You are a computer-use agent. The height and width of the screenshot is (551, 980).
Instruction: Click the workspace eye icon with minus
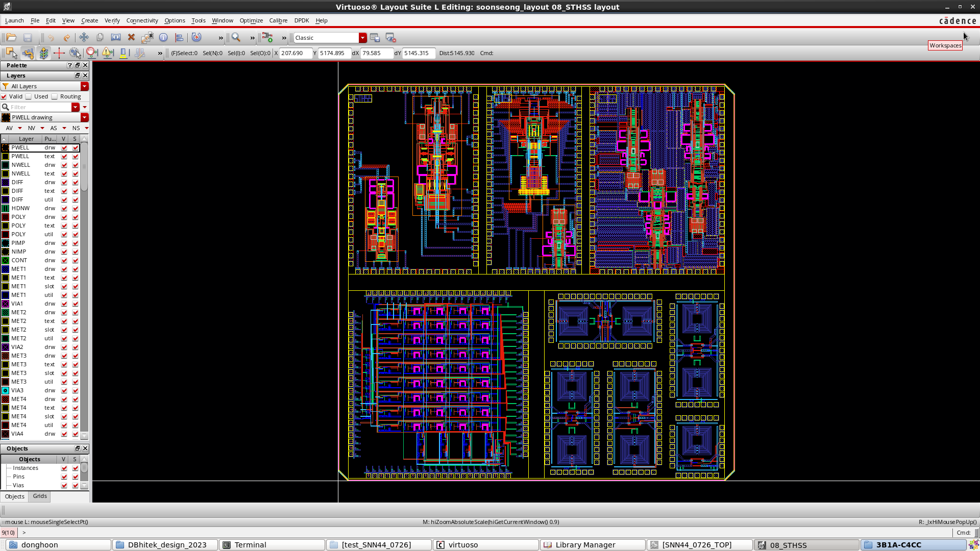[390, 38]
